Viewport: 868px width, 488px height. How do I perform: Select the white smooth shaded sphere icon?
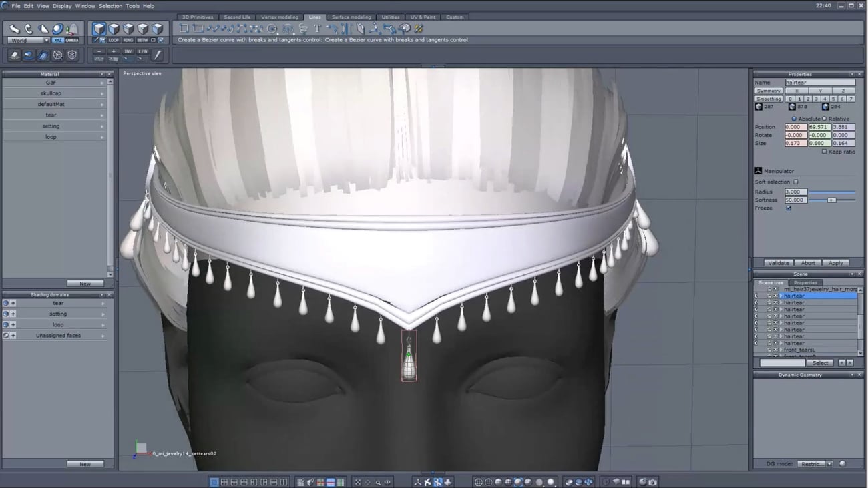pyautogui.click(x=550, y=482)
